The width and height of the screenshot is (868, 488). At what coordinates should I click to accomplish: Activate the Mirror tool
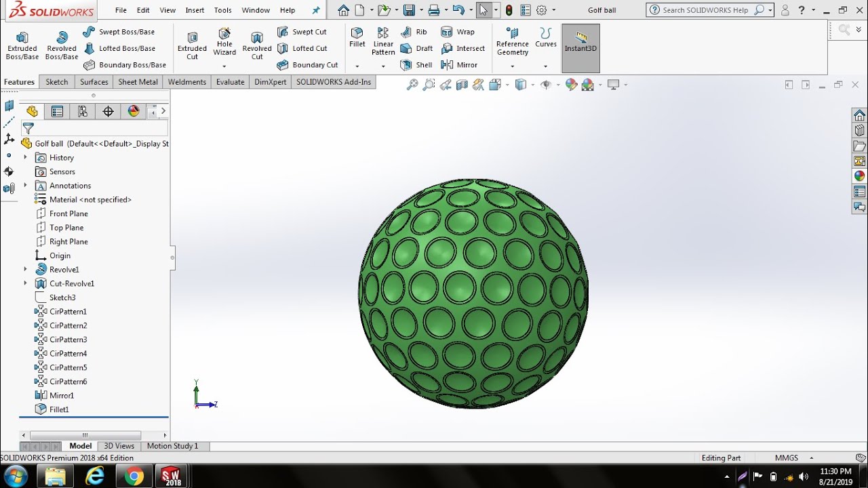click(x=459, y=65)
